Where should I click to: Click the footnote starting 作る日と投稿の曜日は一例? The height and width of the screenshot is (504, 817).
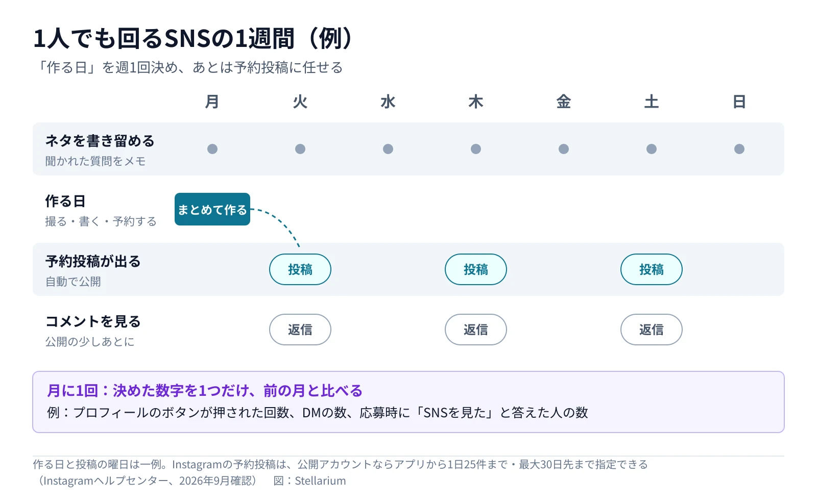pos(341,464)
